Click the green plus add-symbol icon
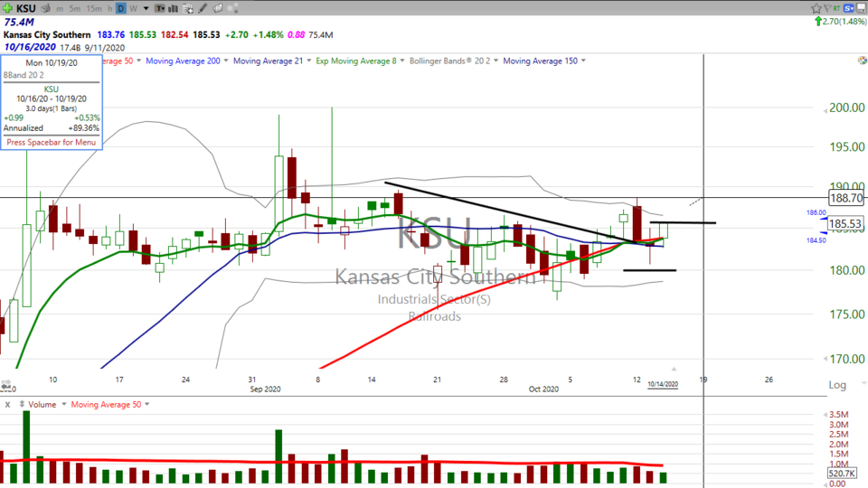Screen dimensions: 868x488 tap(7, 8)
